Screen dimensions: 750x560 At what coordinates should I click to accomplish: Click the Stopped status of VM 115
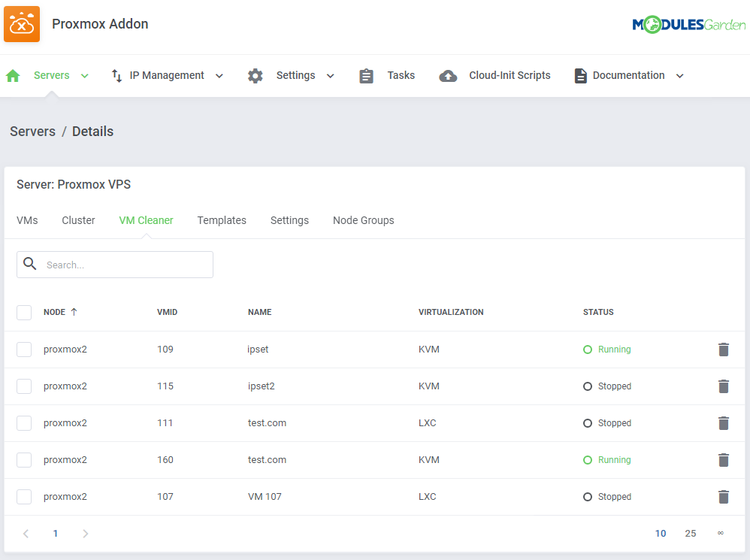(x=607, y=386)
